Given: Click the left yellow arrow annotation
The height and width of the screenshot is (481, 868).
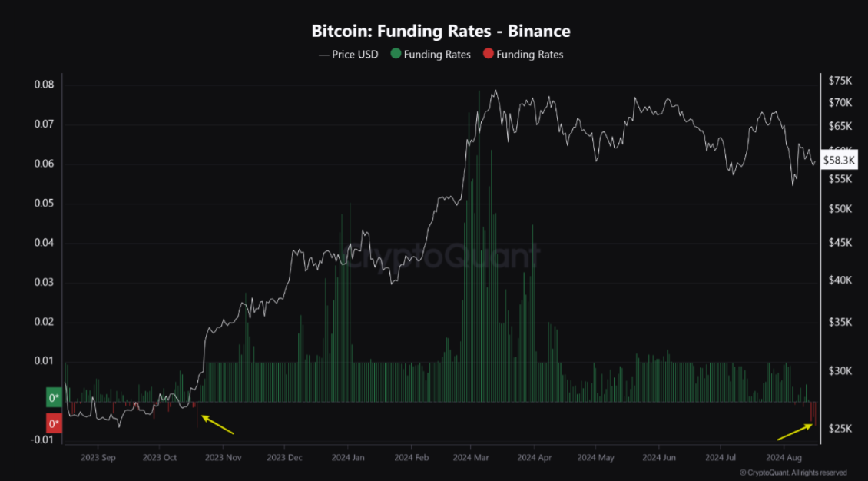Looking at the screenshot, I should point(218,424).
